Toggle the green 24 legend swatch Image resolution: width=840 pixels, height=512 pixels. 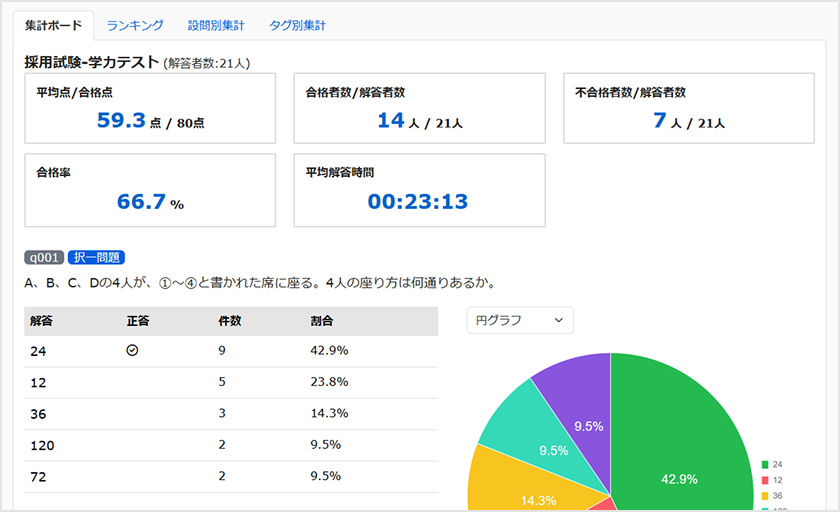point(765,465)
